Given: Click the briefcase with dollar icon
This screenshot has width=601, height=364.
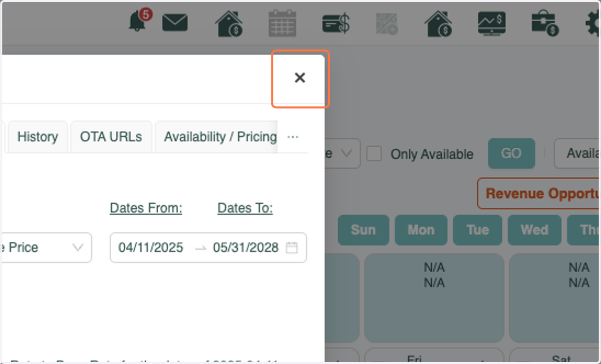Looking at the screenshot, I should (545, 24).
